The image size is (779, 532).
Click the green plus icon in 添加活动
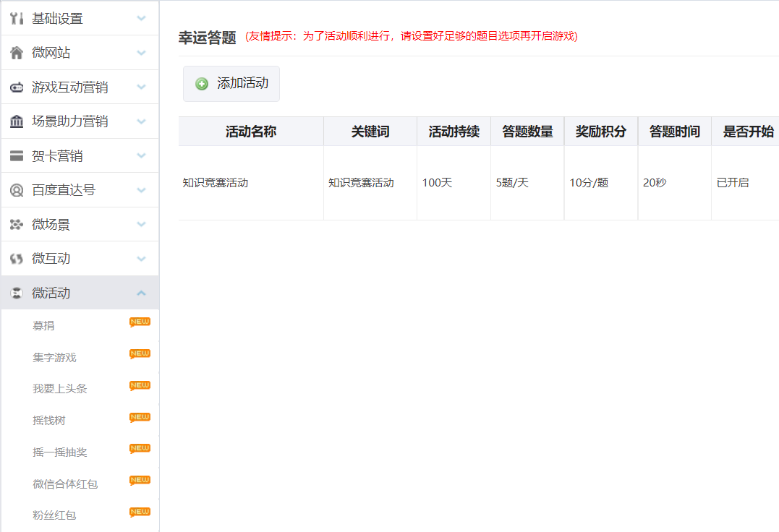(202, 84)
